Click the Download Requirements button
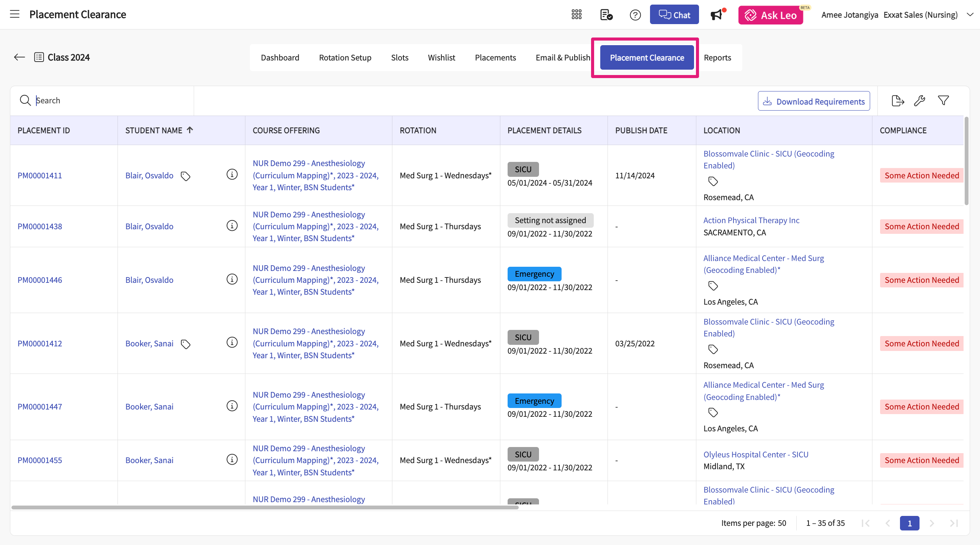 814,101
